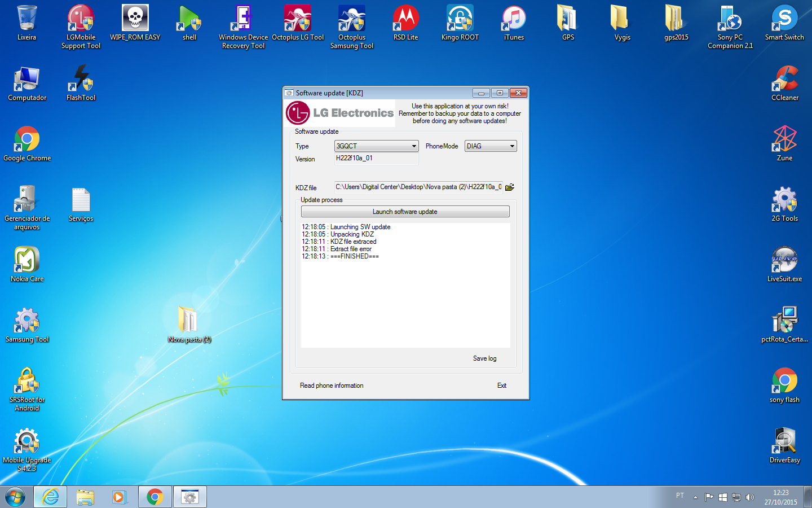
Task: Open Google Chrome desktop shortcut
Action: coord(27,144)
